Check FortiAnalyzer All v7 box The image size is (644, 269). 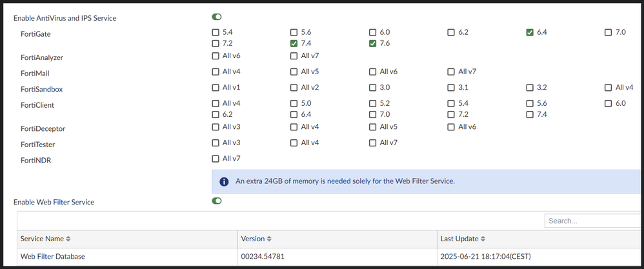[x=294, y=57]
